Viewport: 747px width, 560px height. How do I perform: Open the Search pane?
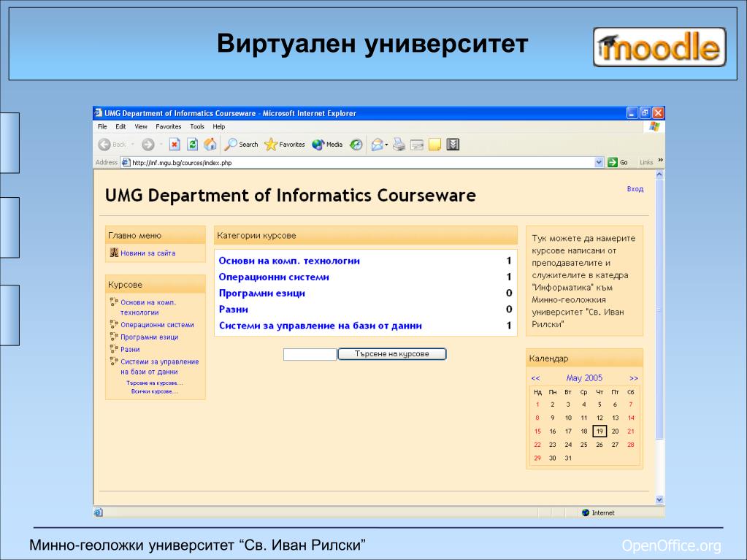pos(241,145)
